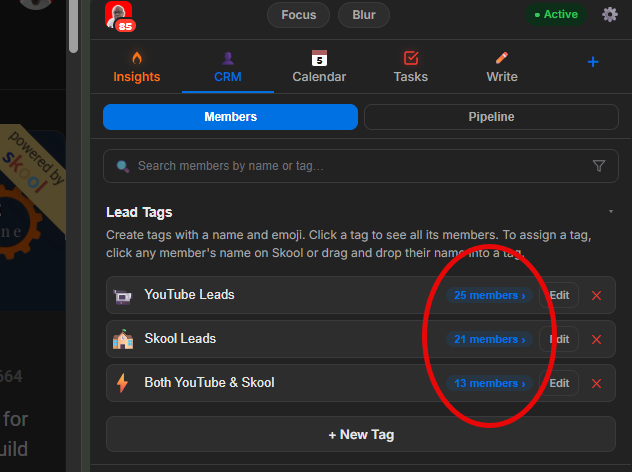Screen dimensions: 632x472
Task: Click the page's vertical scrollbar thumb
Action: point(73,26)
